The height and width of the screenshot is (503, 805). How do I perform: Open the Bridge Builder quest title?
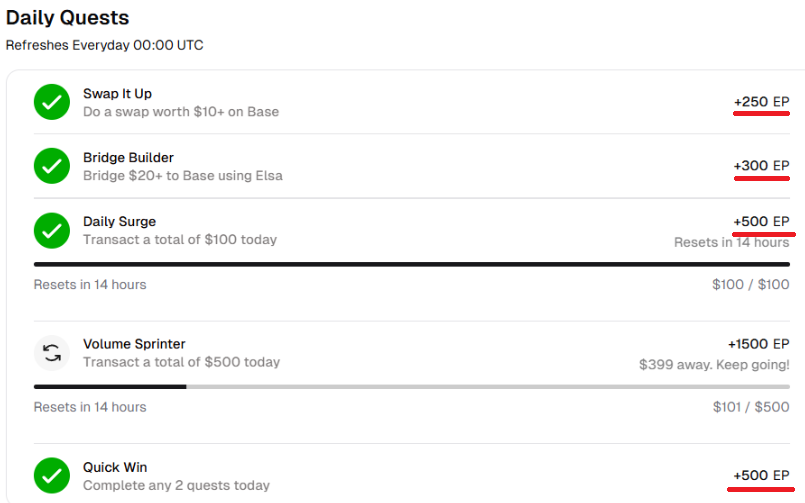point(128,158)
